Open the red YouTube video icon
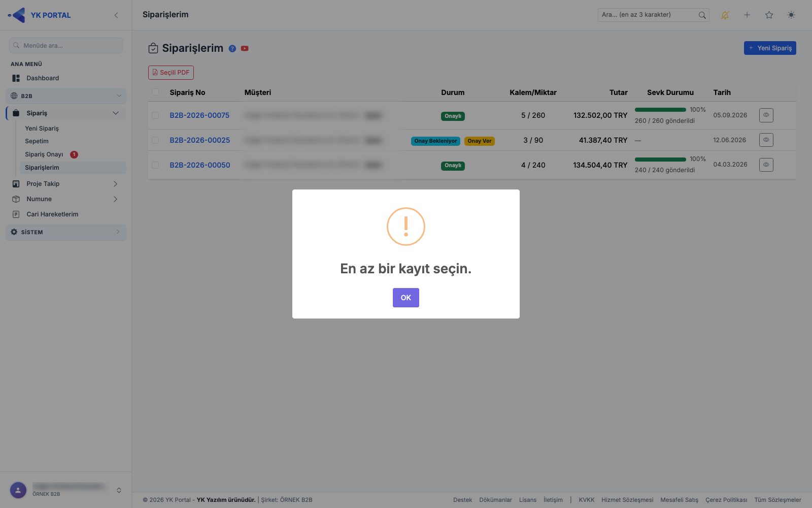 [245, 49]
